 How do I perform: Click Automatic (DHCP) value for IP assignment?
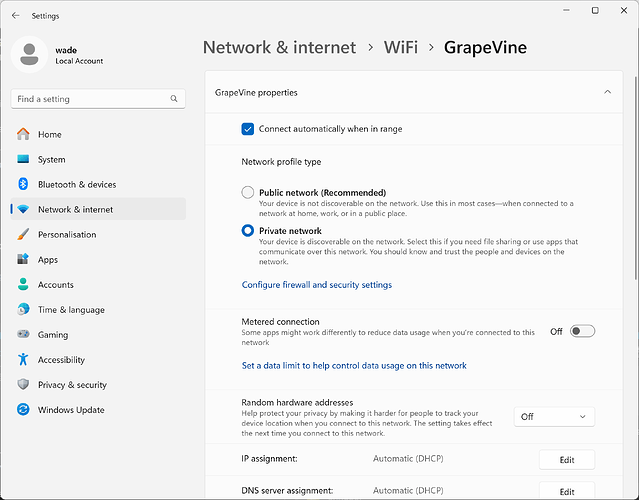coord(408,458)
